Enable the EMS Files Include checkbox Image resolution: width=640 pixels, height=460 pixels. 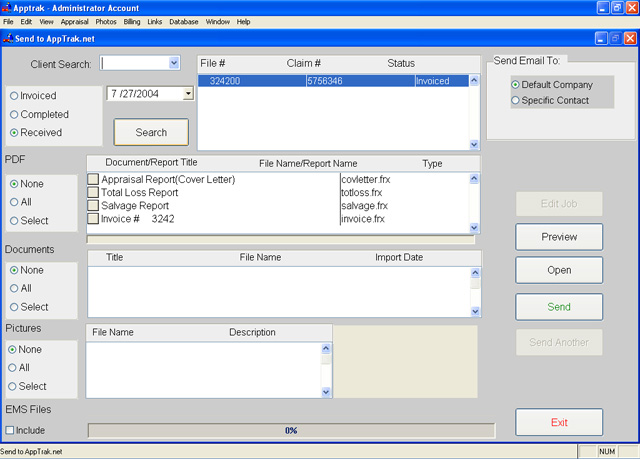coord(10,430)
